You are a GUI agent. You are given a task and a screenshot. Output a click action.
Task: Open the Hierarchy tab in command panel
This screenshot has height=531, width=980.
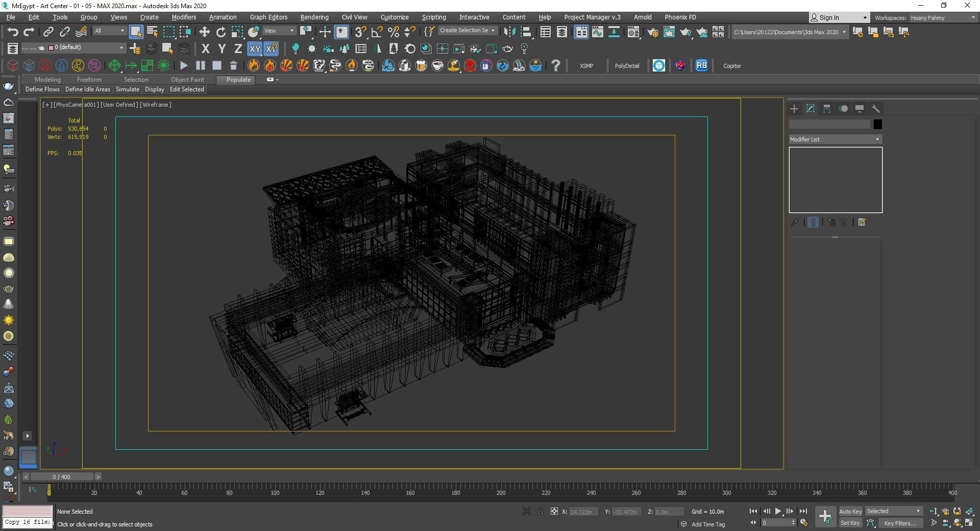827,108
